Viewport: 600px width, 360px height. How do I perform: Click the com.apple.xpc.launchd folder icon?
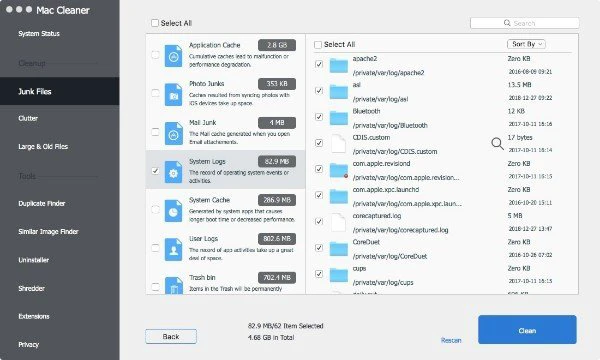pos(339,196)
